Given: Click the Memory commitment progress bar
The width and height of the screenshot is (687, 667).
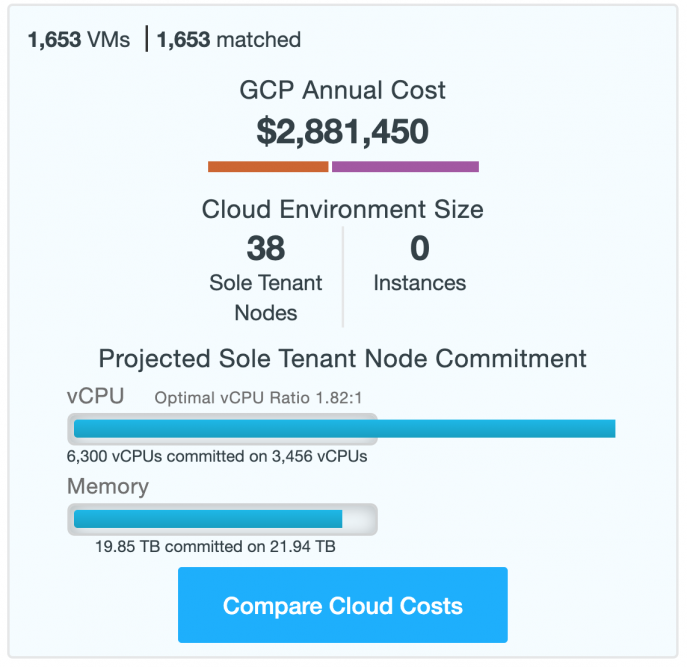Looking at the screenshot, I should 222,520.
